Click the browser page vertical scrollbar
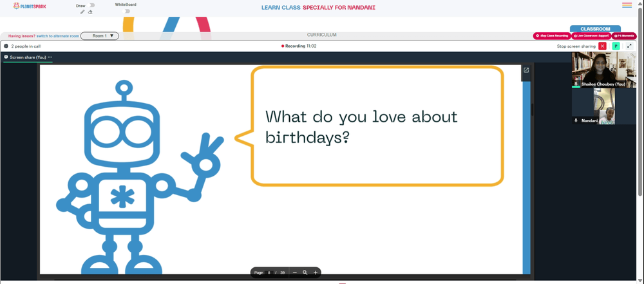Image resolution: width=644 pixels, height=284 pixels. coord(641,103)
